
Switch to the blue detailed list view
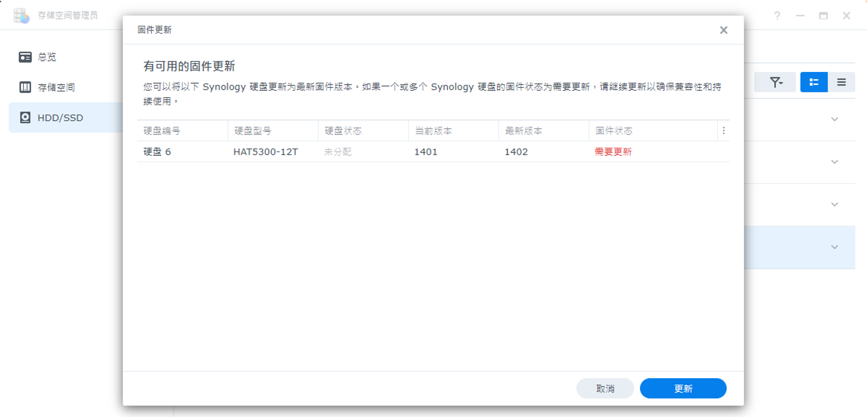814,83
